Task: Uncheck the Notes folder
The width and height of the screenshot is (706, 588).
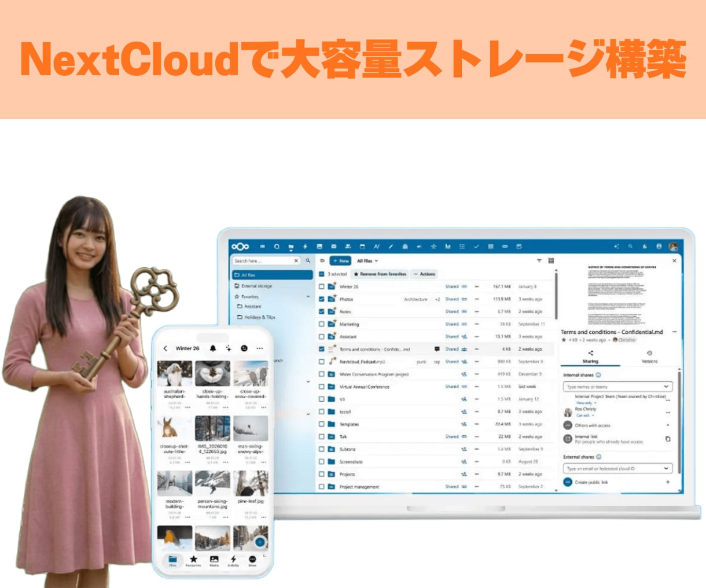Action: click(x=322, y=311)
